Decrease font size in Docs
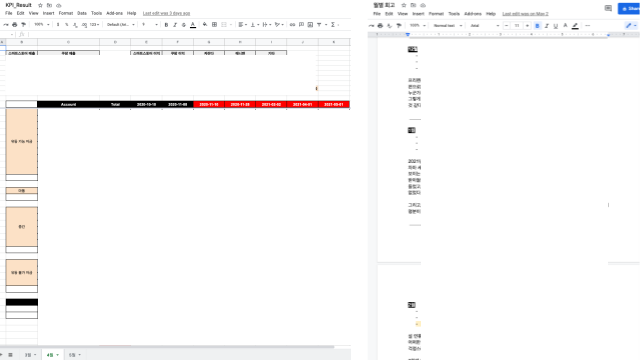The height and width of the screenshot is (360, 640). (507, 25)
